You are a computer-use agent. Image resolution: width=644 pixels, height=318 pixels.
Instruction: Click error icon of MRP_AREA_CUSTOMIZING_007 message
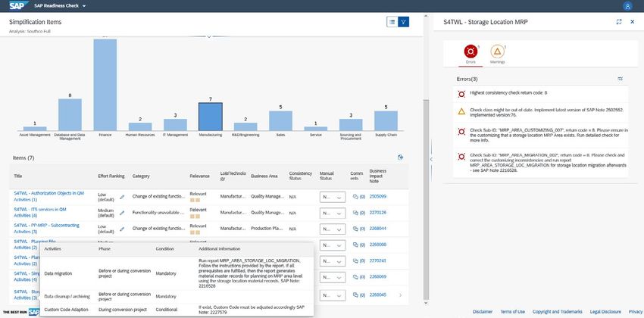click(461, 132)
